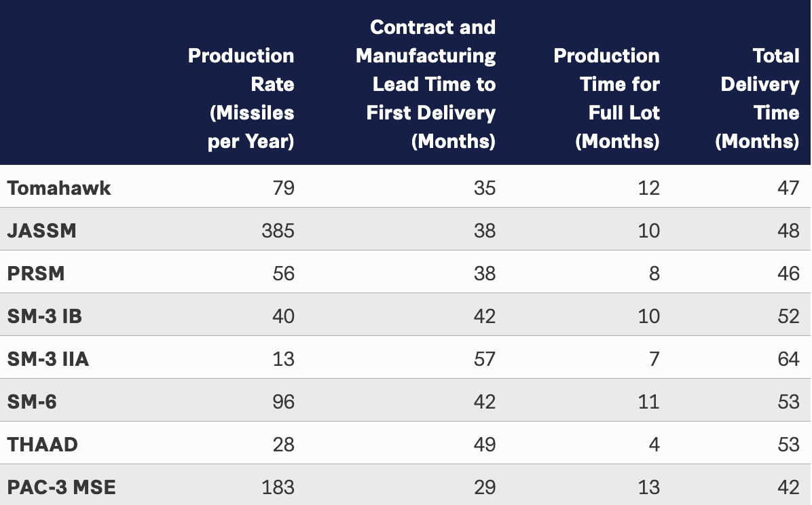Viewport: 812px width, 505px height.
Task: Click THAAD full lot production time 4
Action: pos(654,445)
